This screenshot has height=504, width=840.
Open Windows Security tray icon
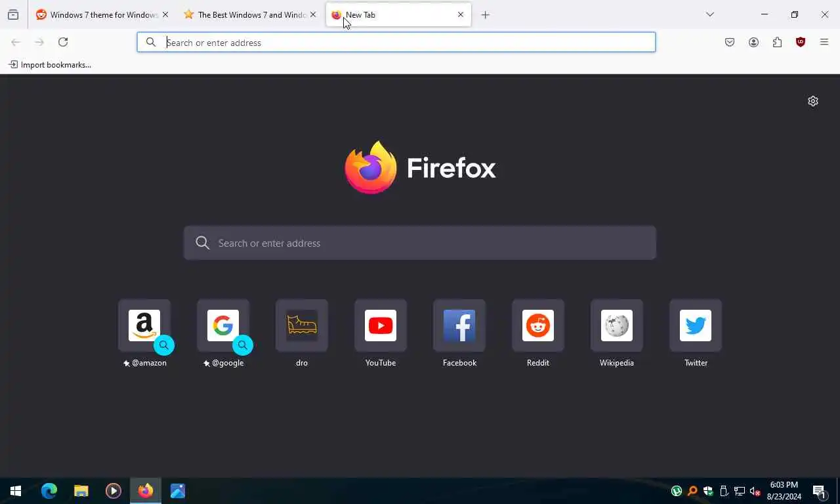tap(708, 491)
